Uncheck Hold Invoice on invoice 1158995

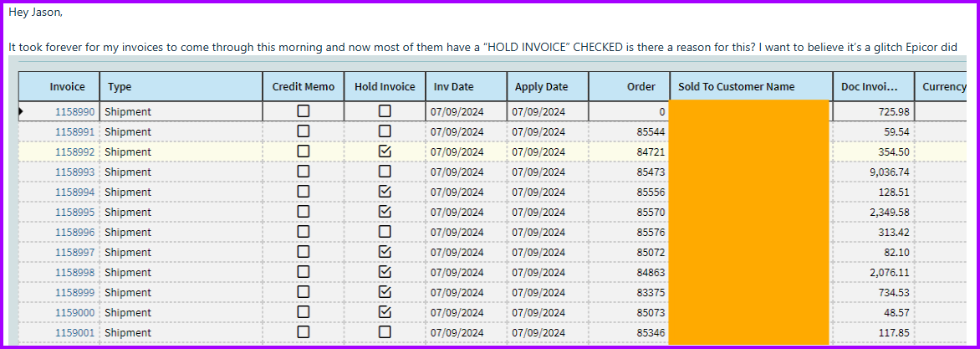[x=385, y=212]
